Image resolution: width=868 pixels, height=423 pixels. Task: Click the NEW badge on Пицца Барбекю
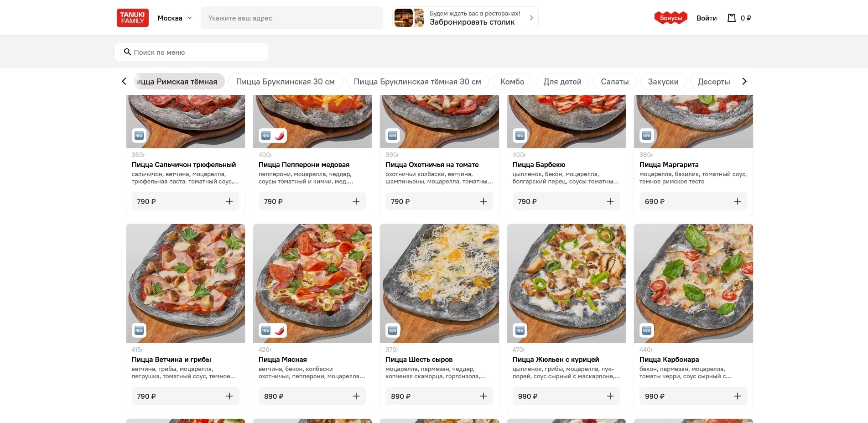coord(520,136)
